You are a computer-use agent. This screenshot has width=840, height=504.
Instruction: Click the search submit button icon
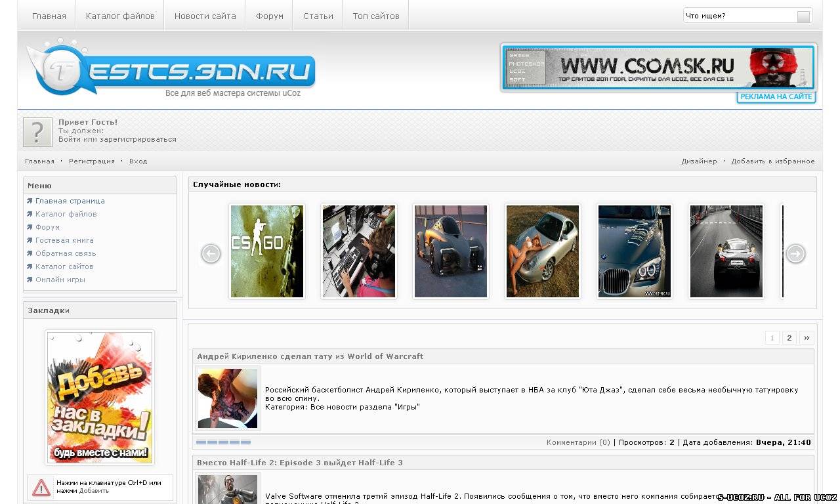tap(803, 16)
